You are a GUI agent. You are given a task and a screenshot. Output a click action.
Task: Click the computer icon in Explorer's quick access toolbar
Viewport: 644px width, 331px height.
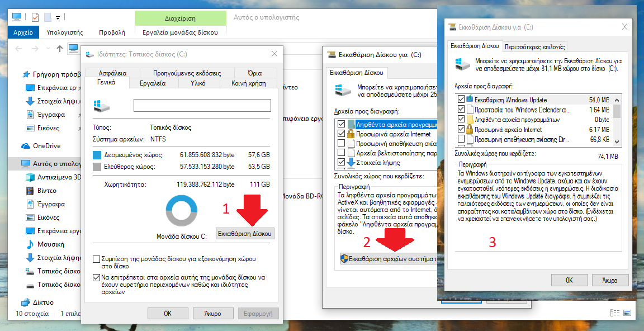16,17
